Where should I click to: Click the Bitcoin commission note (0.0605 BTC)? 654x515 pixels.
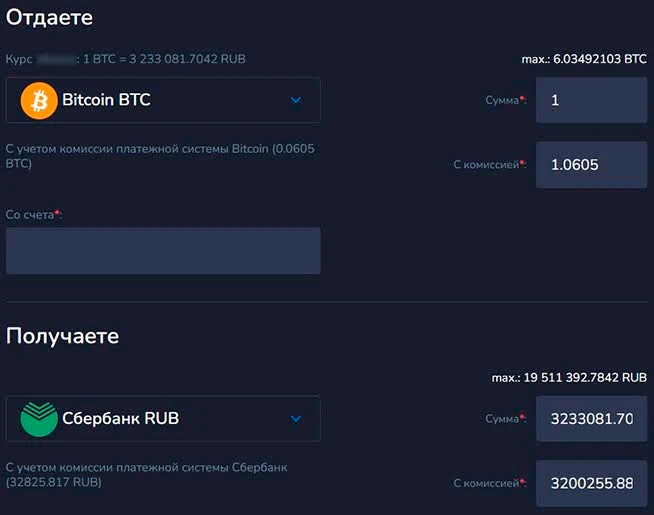140,156
